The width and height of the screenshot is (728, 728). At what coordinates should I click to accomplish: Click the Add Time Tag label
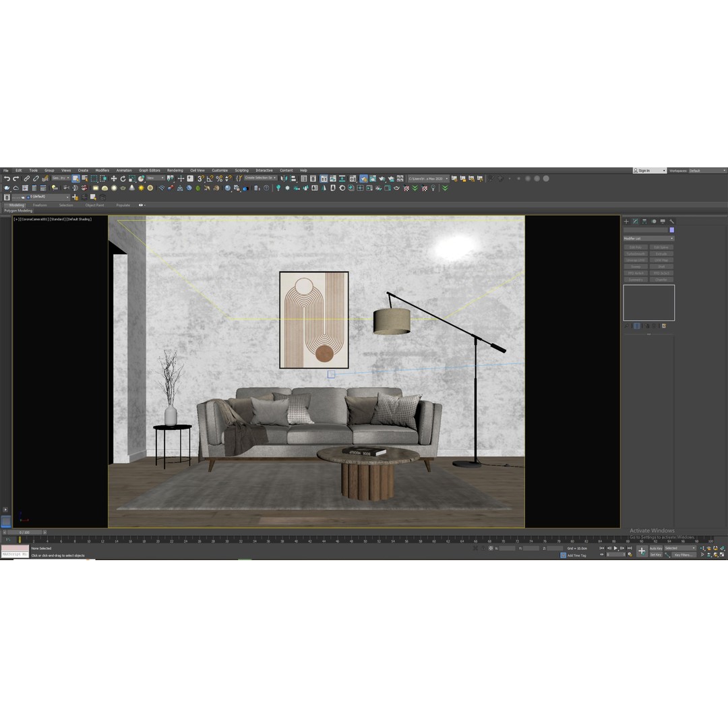click(576, 555)
